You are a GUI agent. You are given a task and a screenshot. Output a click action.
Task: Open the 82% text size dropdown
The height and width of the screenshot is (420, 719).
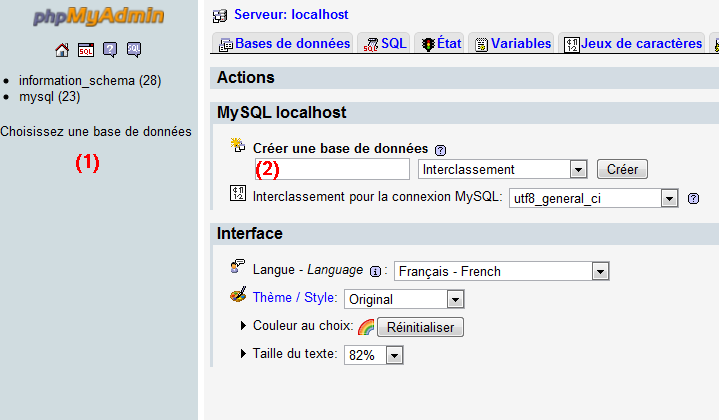[374, 355]
